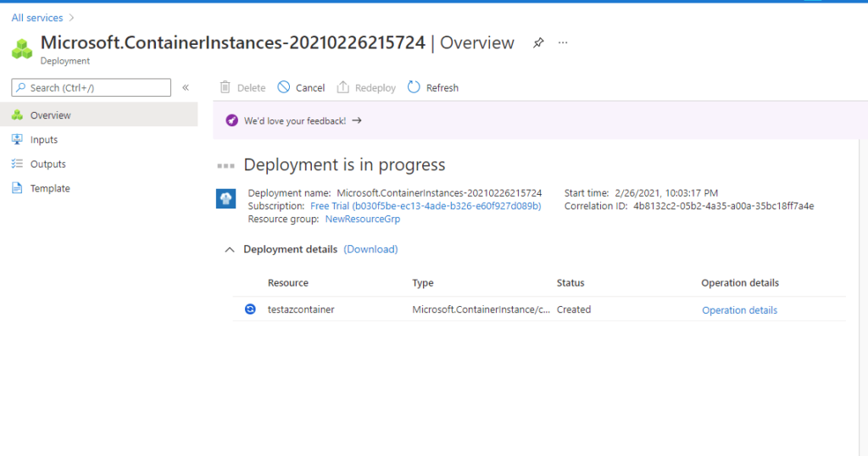868x456 pixels.
Task: Click the Delete toolbar label
Action: (x=251, y=88)
